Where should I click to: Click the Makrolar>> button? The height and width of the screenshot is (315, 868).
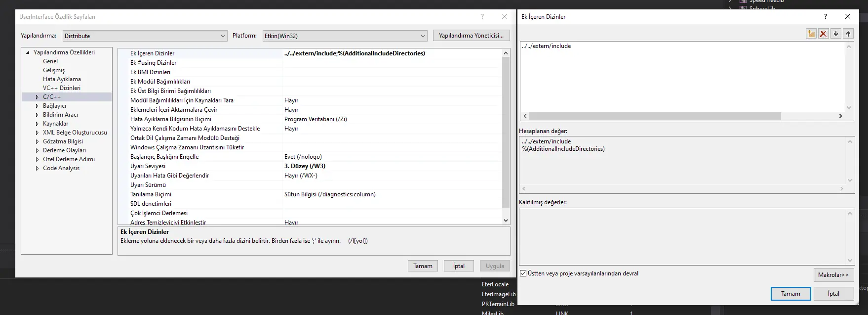[833, 275]
